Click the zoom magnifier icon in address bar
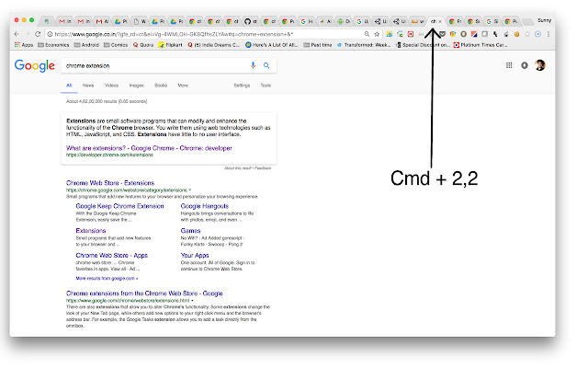 click(367, 34)
